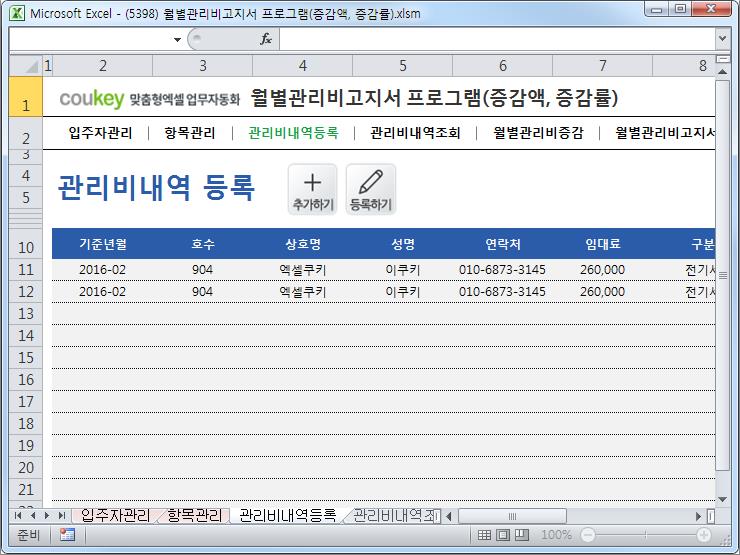
Task: Switch to 관리비내역등록 sheet tab
Action: click(287, 515)
